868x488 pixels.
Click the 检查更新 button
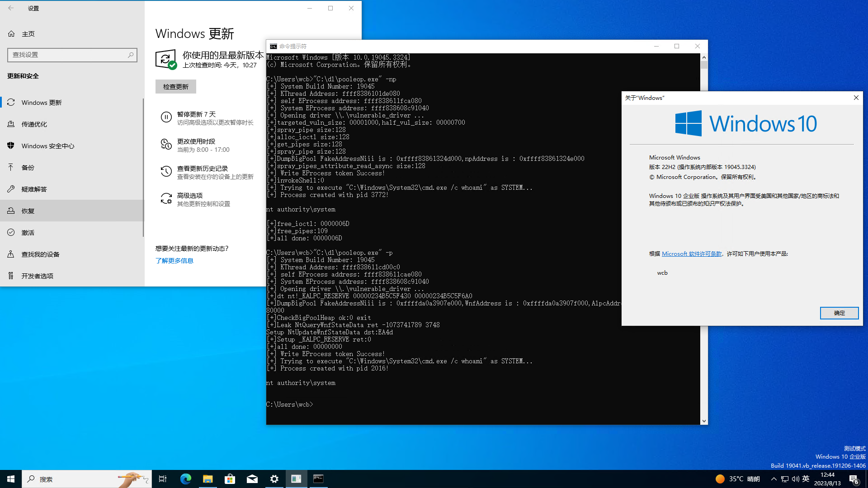click(x=176, y=87)
